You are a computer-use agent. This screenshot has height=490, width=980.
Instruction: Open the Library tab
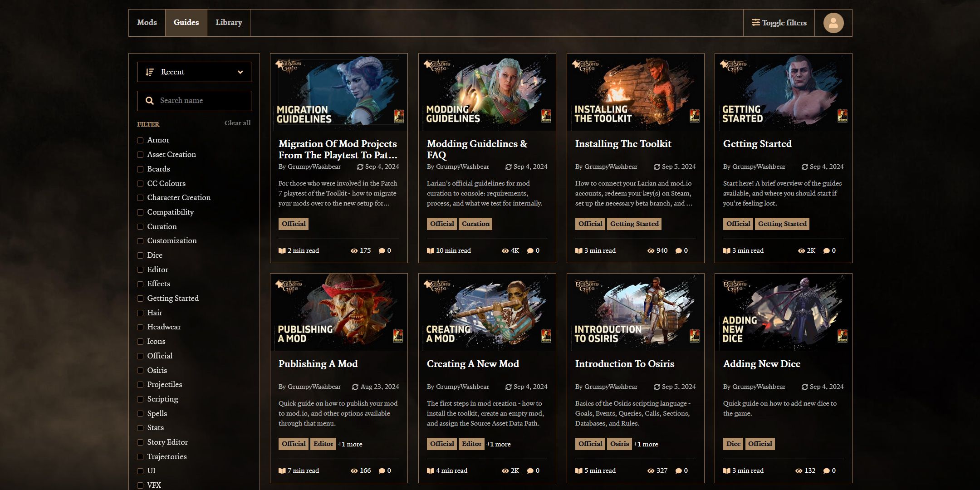tap(228, 23)
